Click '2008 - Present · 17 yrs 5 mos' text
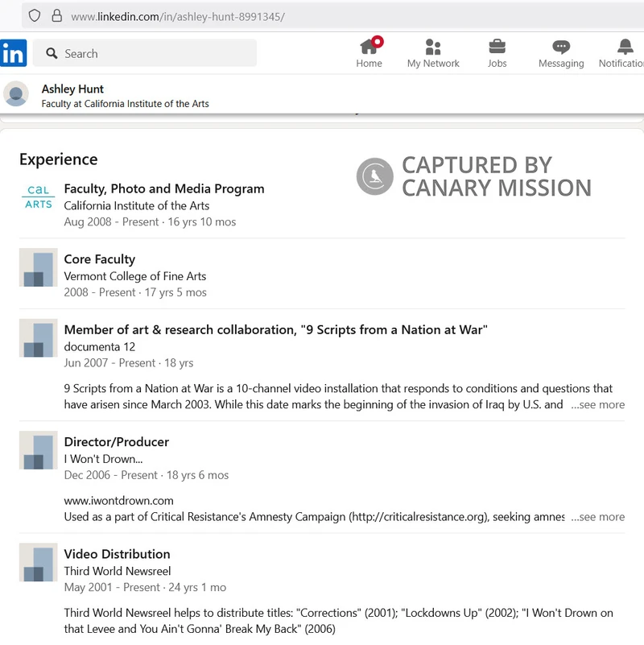Viewport: 644px width, 645px height. pyautogui.click(x=135, y=292)
